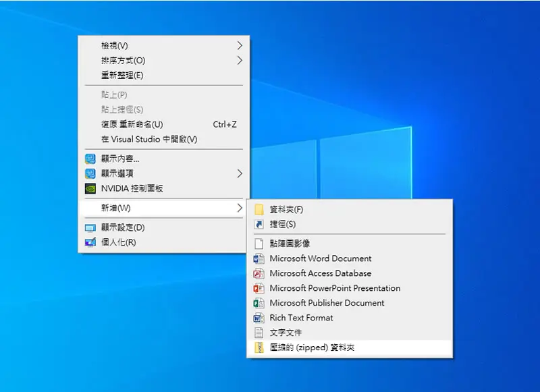Create a new Rich Text Format file
The height and width of the screenshot is (392, 540).
point(350,318)
